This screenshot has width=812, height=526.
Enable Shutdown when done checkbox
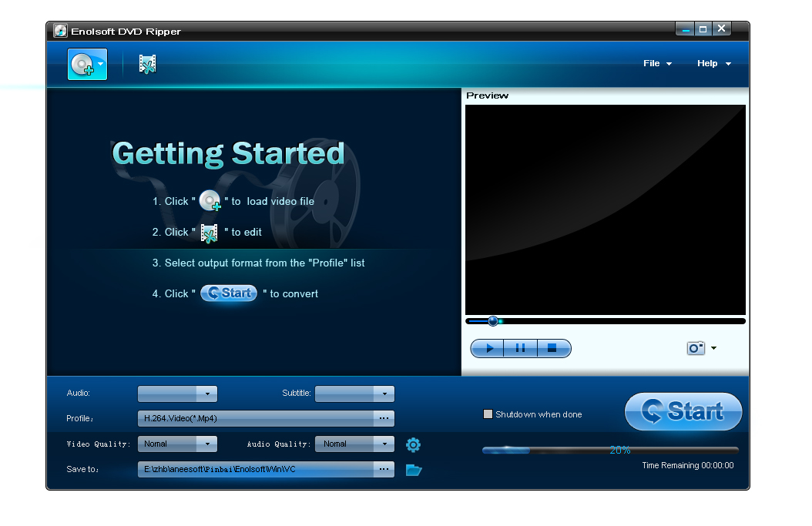tap(488, 414)
